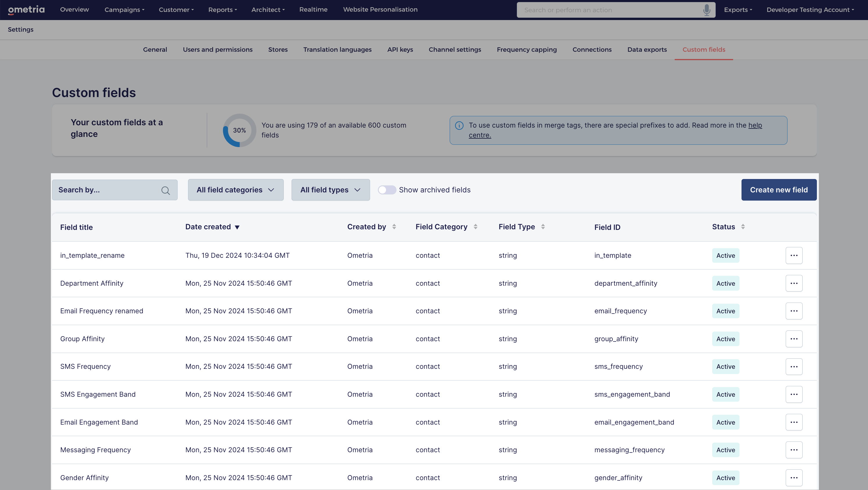
Task: Click Field title column header
Action: pyautogui.click(x=76, y=228)
